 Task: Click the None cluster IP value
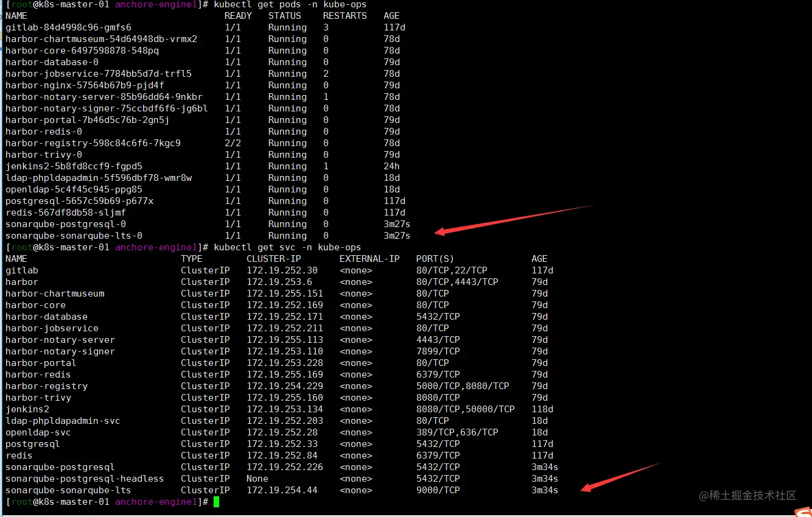pyautogui.click(x=257, y=479)
